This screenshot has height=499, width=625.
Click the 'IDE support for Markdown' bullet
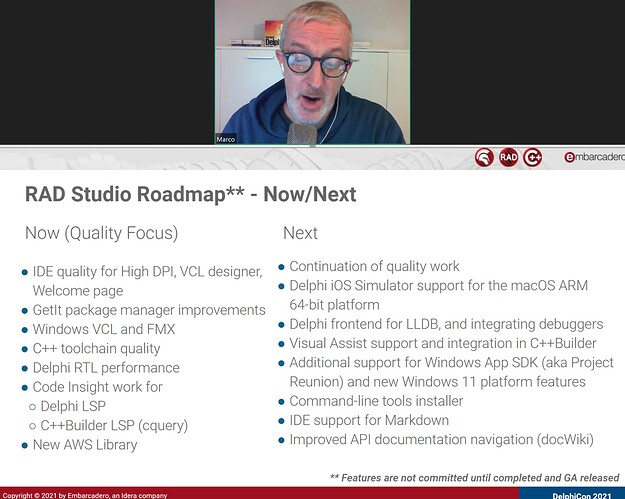(369, 420)
